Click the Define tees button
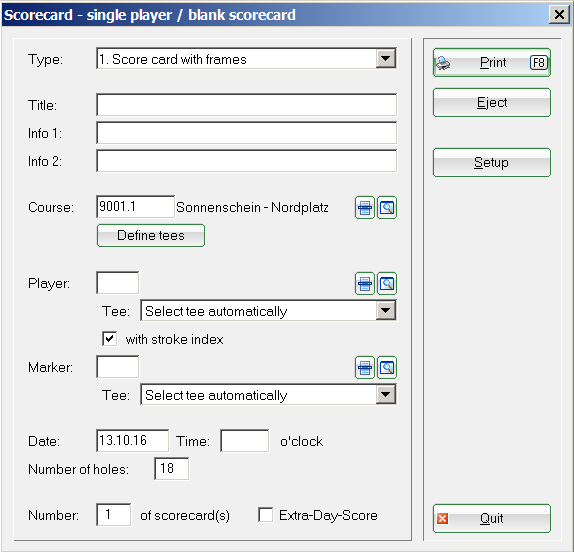 151,235
